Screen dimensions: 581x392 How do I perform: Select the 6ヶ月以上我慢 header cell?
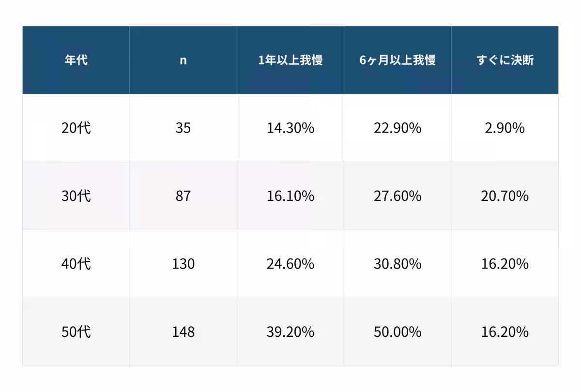[x=398, y=60]
